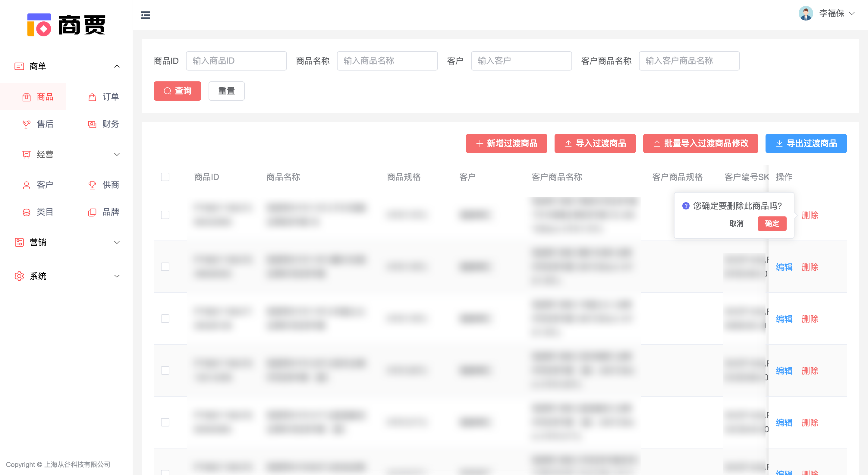Confirm deletion with 确定 button
The height and width of the screenshot is (475, 868).
pos(772,223)
